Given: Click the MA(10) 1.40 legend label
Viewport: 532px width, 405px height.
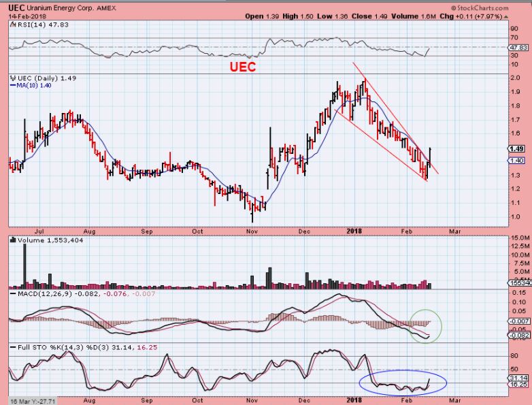Looking at the screenshot, I should pyautogui.click(x=33, y=86).
